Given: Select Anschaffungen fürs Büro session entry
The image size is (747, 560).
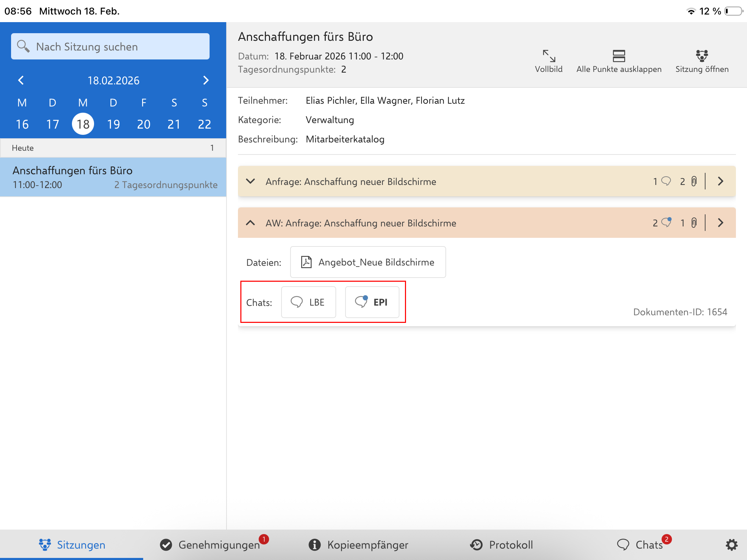Looking at the screenshot, I should tap(113, 177).
